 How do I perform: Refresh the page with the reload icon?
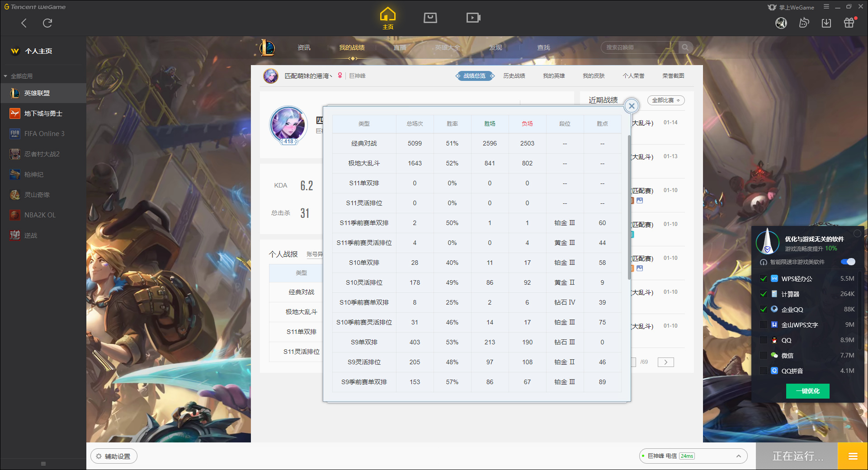(x=47, y=23)
